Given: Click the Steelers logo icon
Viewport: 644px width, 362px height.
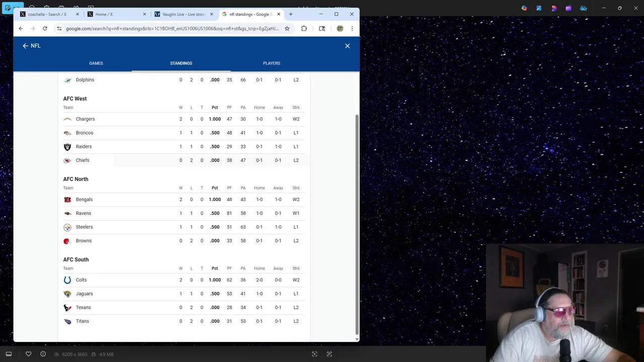Looking at the screenshot, I should coord(67,227).
